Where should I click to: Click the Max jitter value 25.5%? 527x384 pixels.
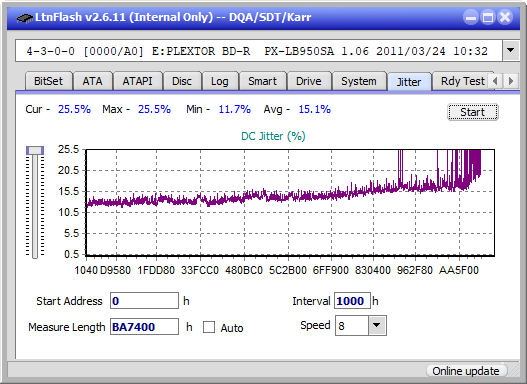tap(154, 109)
